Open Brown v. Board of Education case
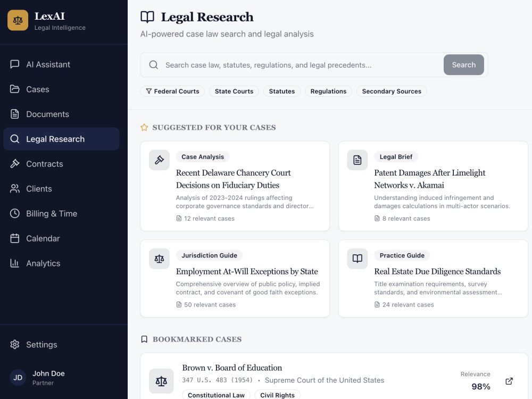Screen dimensions: 532x399 [232, 368]
